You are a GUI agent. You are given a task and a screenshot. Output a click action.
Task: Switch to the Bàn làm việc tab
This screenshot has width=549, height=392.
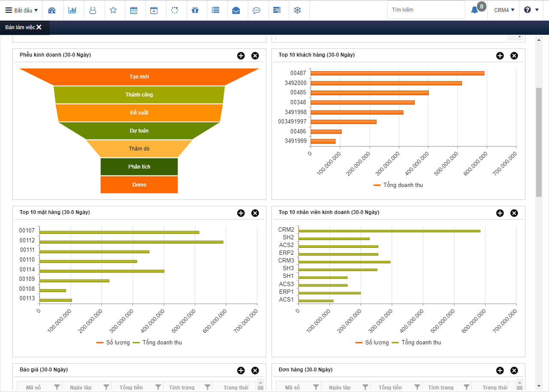coord(20,27)
